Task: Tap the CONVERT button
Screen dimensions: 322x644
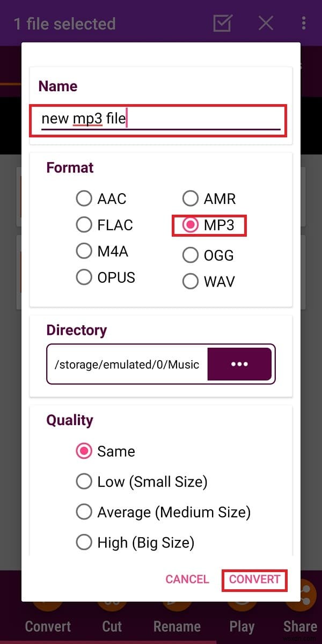Action: 254,580
